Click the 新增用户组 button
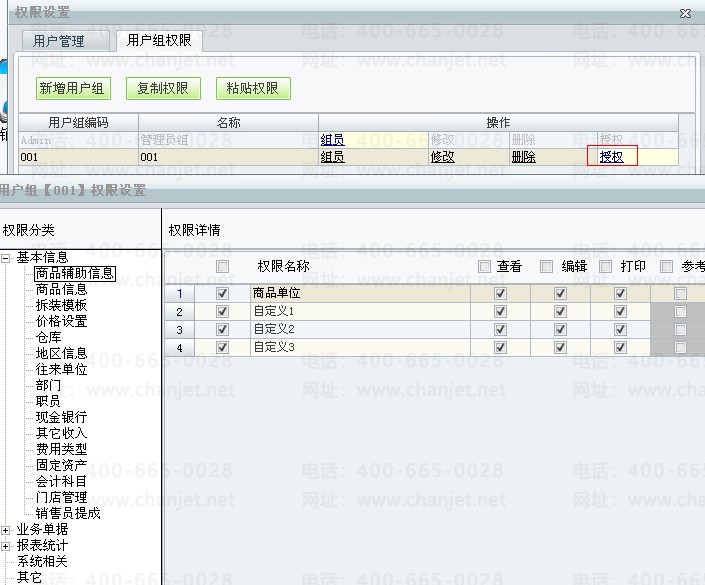 (x=71, y=88)
